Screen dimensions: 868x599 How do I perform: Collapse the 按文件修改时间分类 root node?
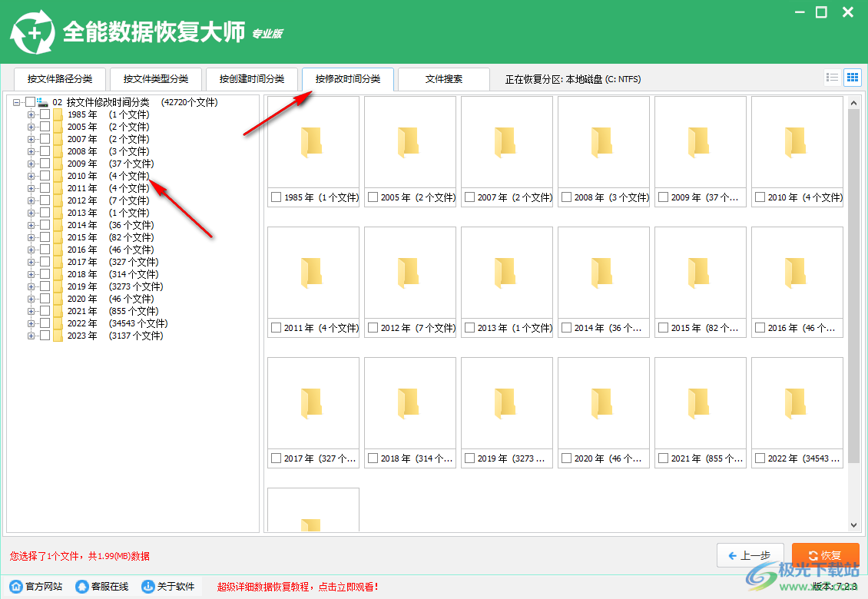coord(16,101)
